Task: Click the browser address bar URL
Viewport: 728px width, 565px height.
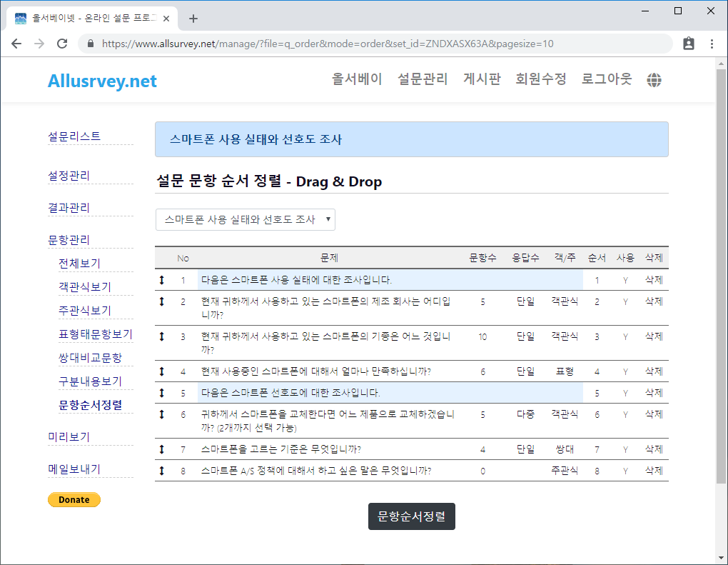Action: (x=328, y=44)
